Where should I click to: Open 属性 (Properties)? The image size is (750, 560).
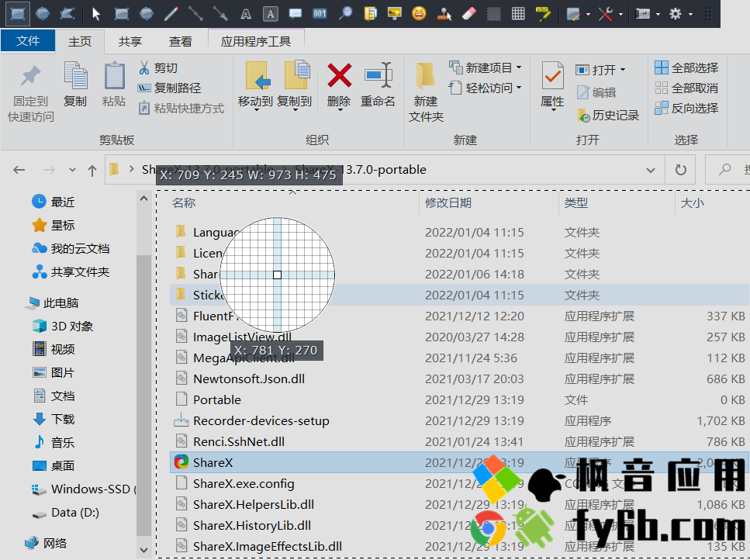click(x=552, y=86)
